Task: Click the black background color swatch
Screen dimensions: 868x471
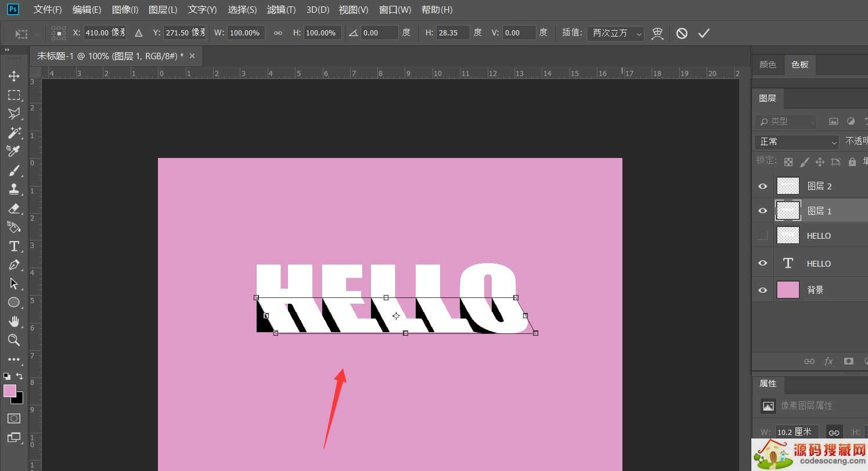Action: 19,400
